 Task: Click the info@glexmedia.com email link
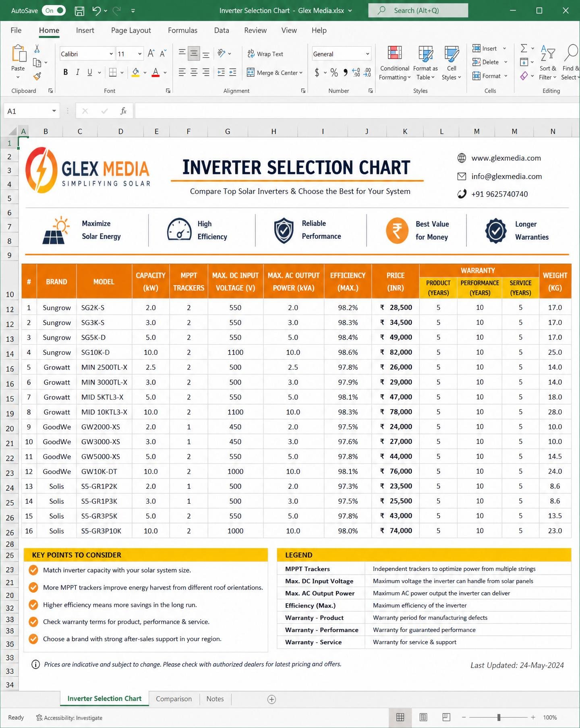[506, 176]
